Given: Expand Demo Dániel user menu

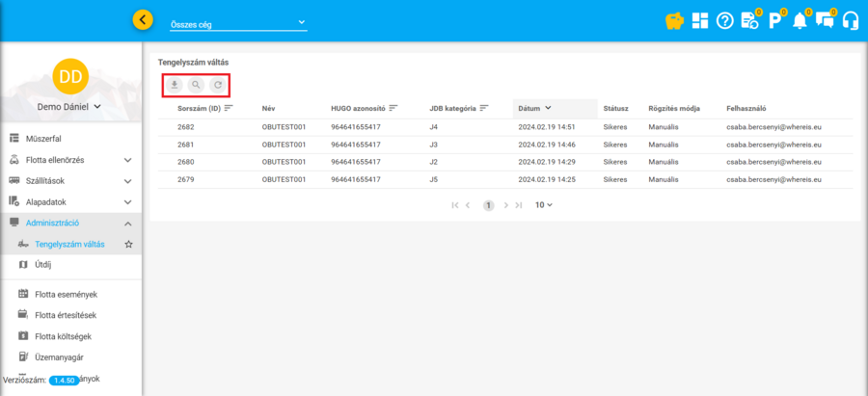Looking at the screenshot, I should 69,107.
